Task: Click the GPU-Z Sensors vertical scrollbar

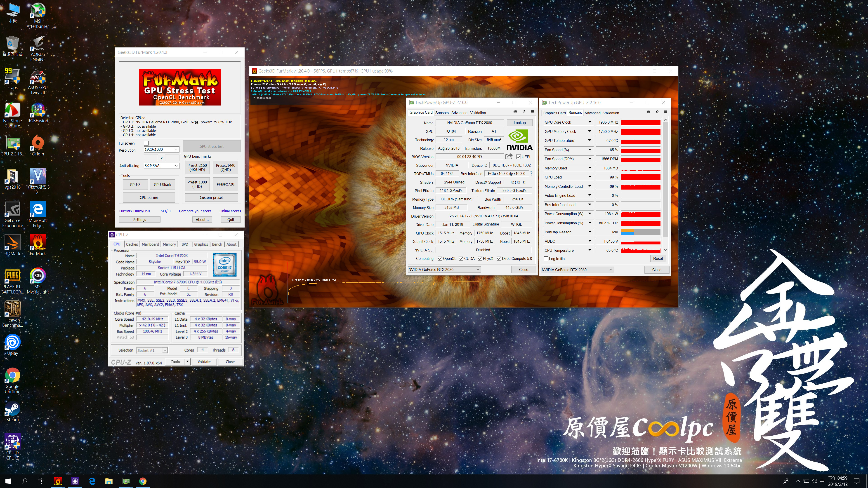Action: click(x=665, y=185)
